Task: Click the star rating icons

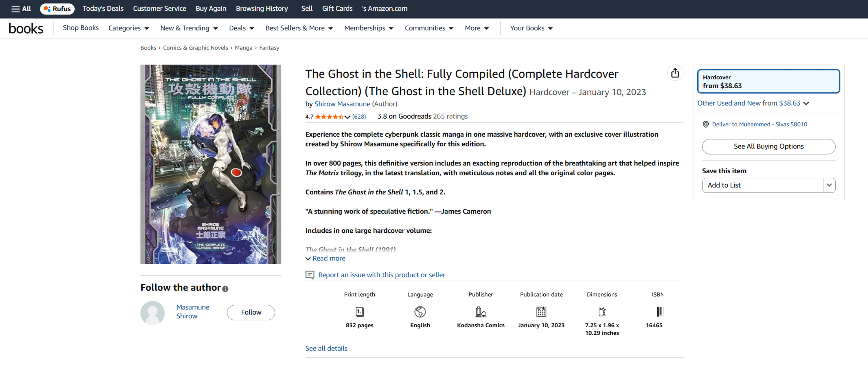Action: click(x=329, y=117)
